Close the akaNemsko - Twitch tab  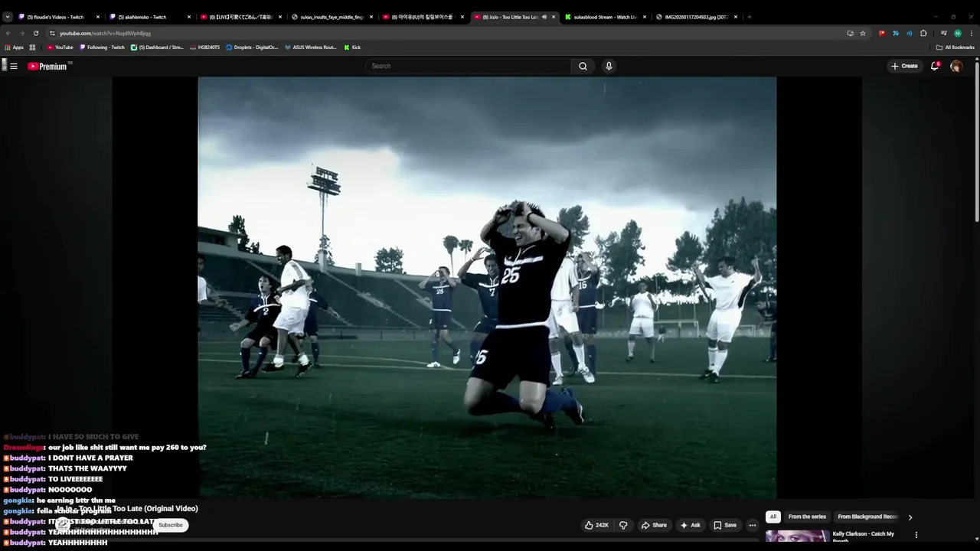tap(189, 17)
